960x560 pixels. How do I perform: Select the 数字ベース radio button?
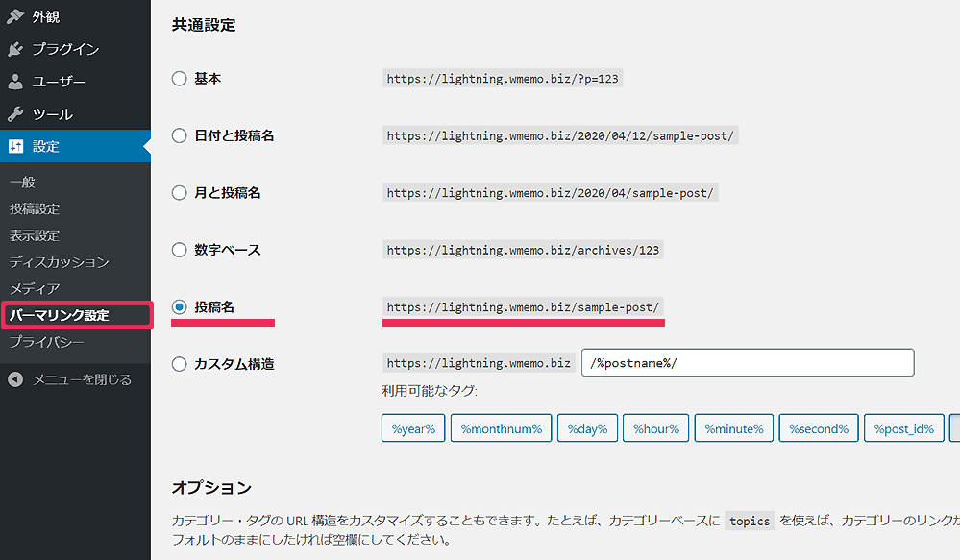click(179, 250)
